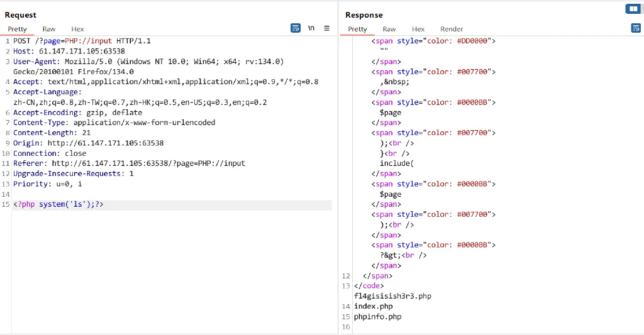The width and height of the screenshot is (644, 335).
Task: Click the User-Agent header line
Action: (148, 62)
